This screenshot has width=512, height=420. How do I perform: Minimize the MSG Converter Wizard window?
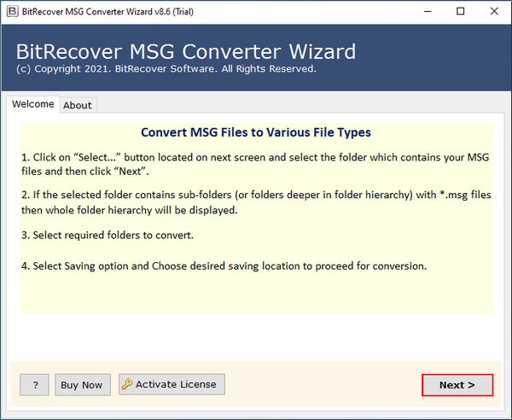pos(422,12)
